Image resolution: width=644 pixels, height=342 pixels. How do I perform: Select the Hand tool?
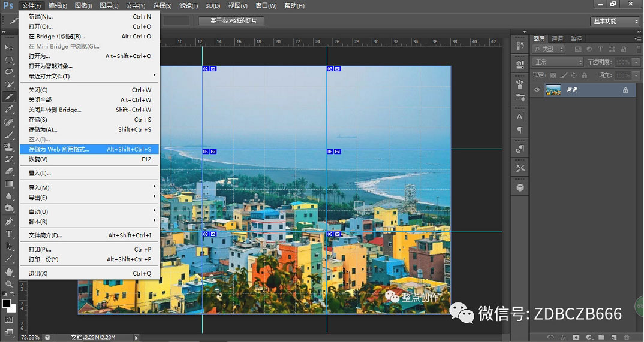9,271
